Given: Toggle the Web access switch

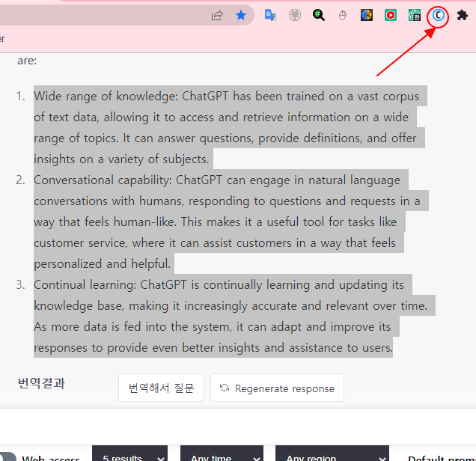Looking at the screenshot, I should click(7, 457).
